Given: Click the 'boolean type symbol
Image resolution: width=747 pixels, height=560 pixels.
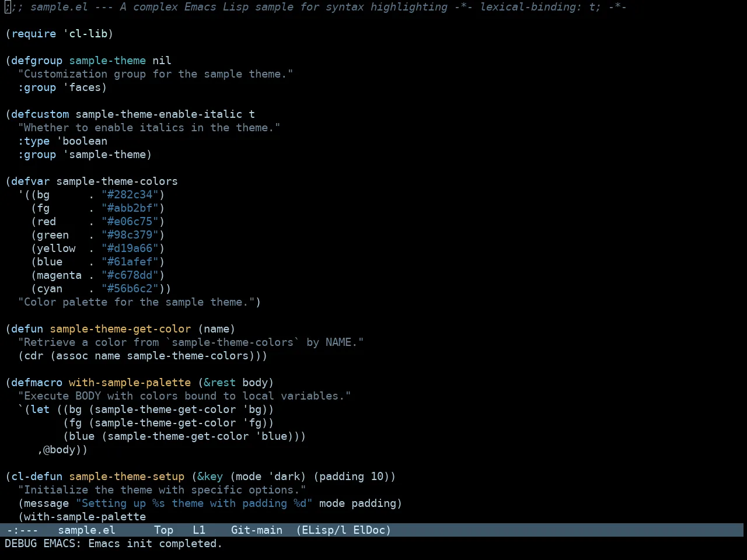Looking at the screenshot, I should click(82, 141).
